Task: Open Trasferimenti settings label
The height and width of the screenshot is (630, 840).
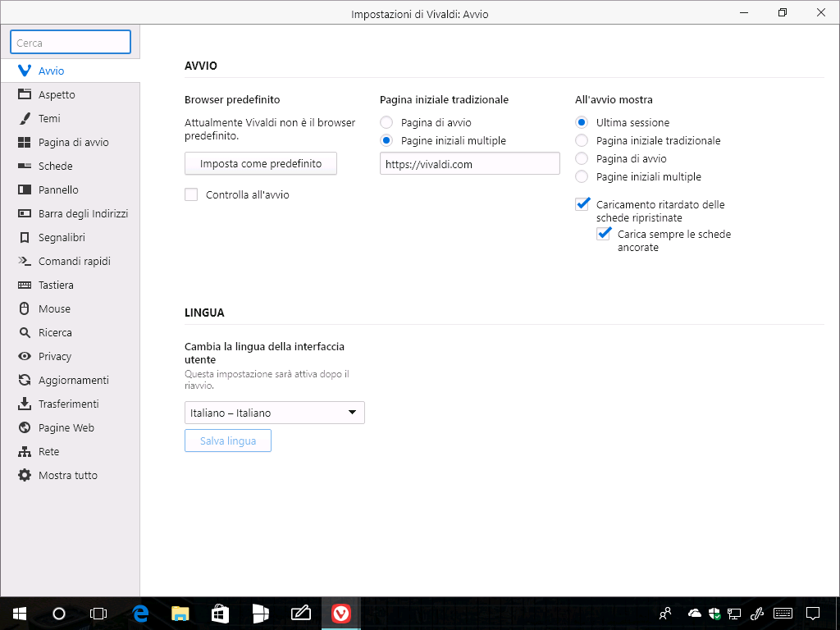Action: point(69,404)
